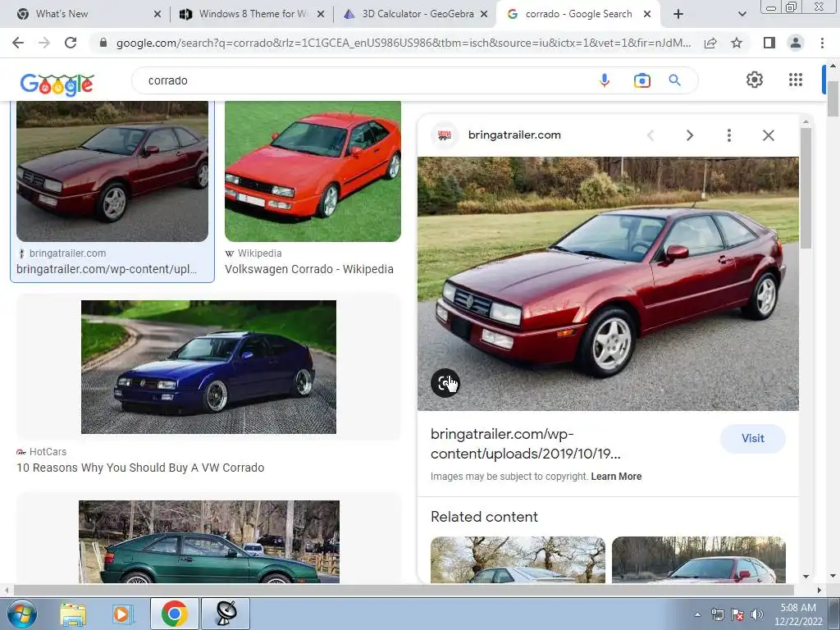Click the Visit button
This screenshot has width=840, height=630.
(x=753, y=438)
